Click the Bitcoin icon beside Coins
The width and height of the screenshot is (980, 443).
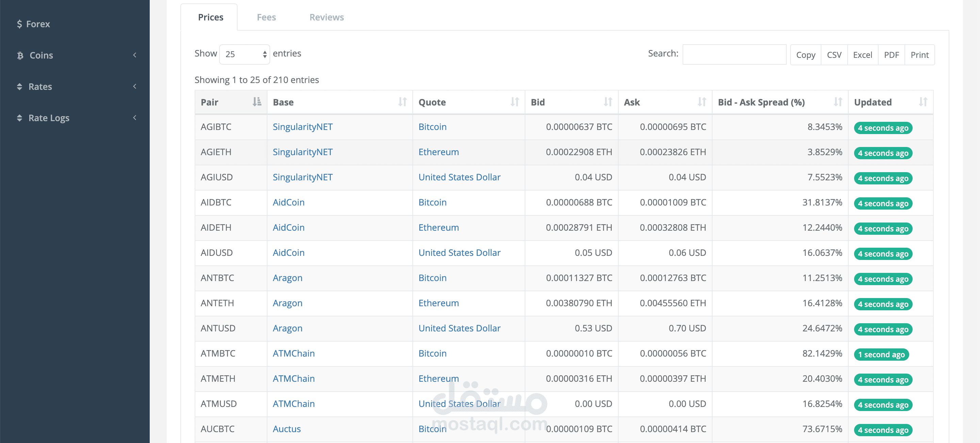[x=20, y=55]
